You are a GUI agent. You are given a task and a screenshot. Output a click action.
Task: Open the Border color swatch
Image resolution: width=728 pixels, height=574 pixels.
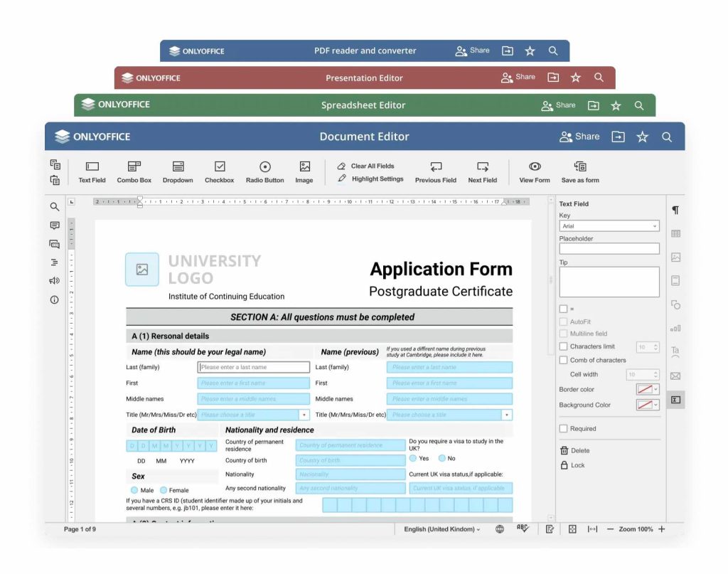click(647, 389)
